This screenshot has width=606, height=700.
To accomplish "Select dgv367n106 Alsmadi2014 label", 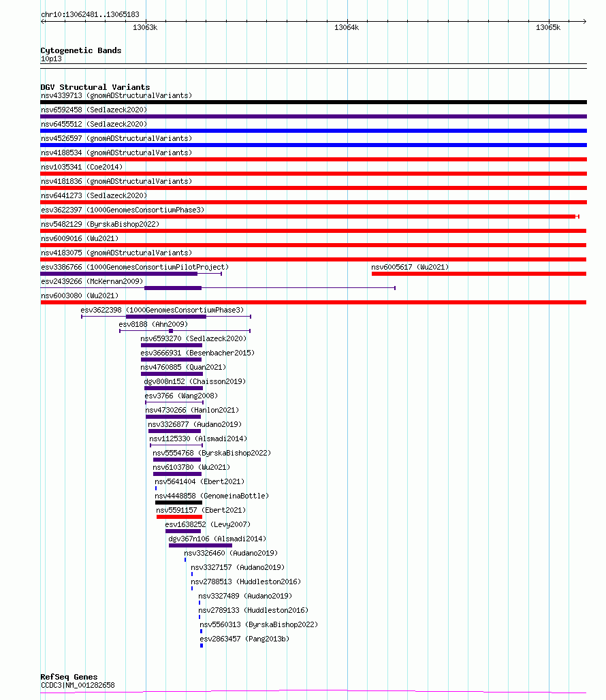I will point(217,539).
